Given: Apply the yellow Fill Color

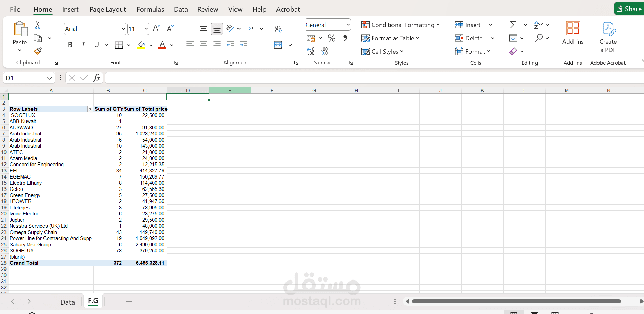Looking at the screenshot, I should 141,45.
